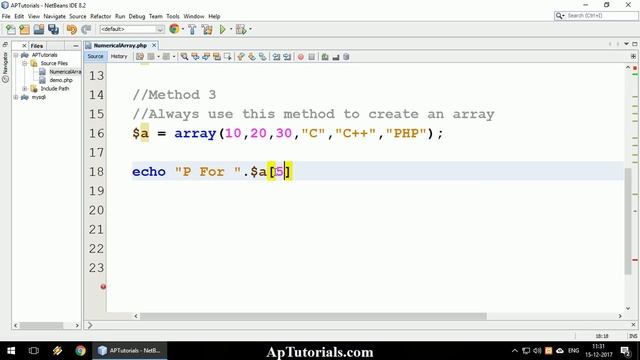Open the Window menu
This screenshot has width=640, height=360.
[x=193, y=16]
